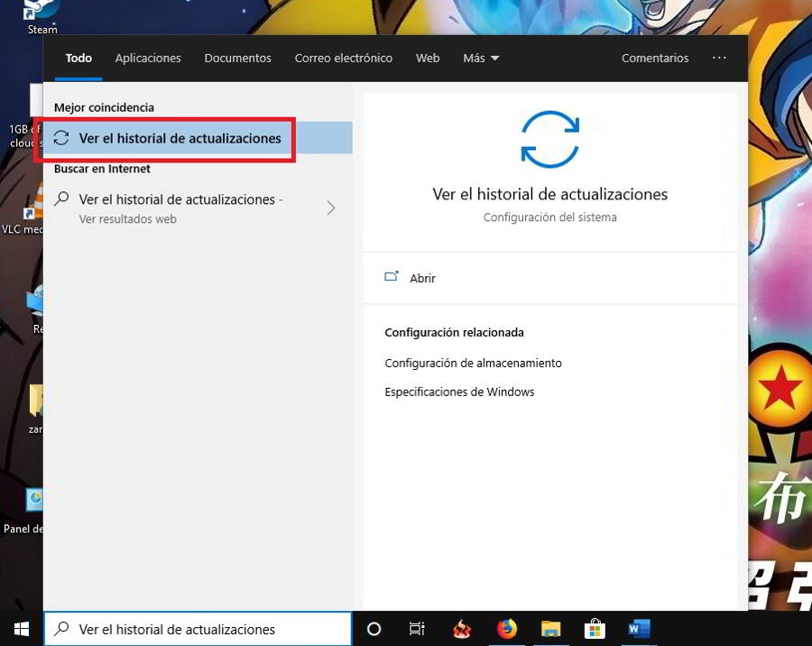Expand the Más dropdown filter

(x=481, y=58)
